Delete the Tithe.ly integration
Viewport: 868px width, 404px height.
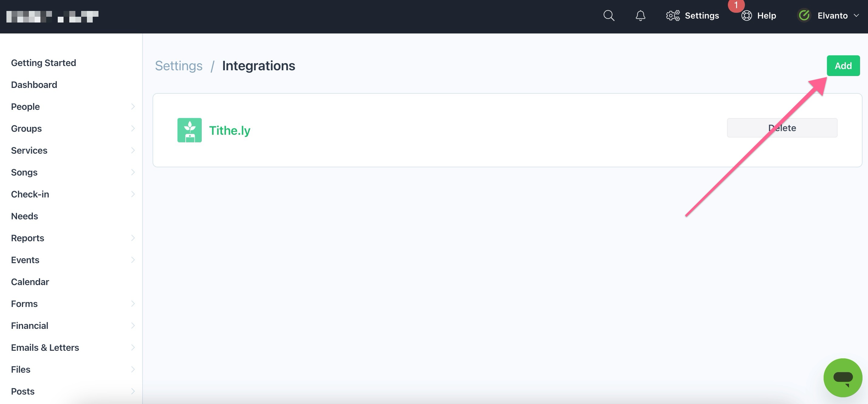point(782,127)
